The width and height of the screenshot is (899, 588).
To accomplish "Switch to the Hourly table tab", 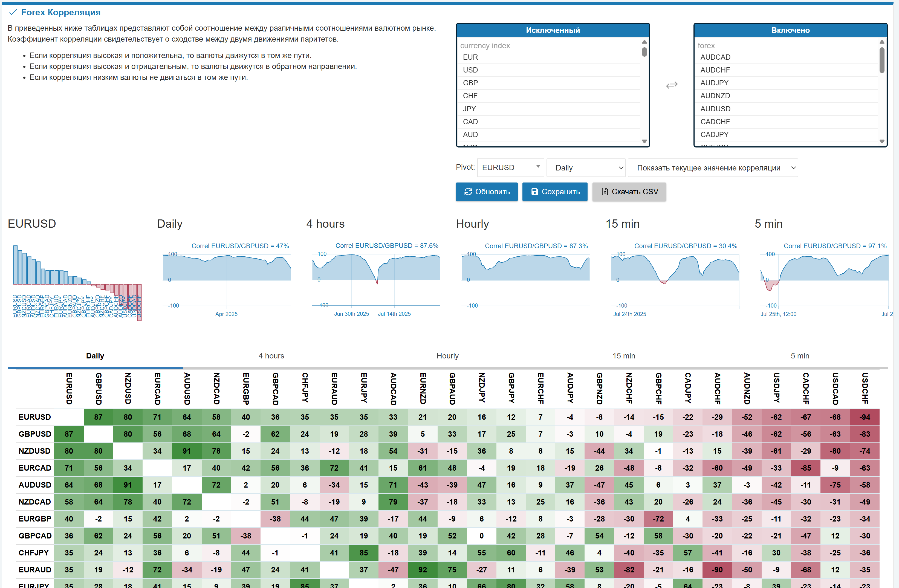I will pos(447,356).
